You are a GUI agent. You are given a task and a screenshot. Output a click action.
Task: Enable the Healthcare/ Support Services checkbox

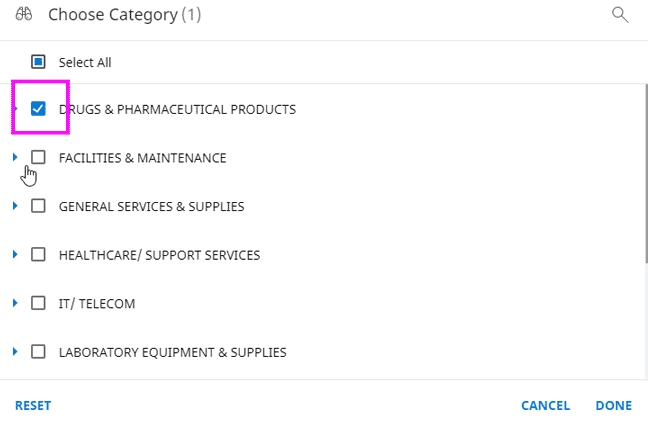[x=39, y=255]
